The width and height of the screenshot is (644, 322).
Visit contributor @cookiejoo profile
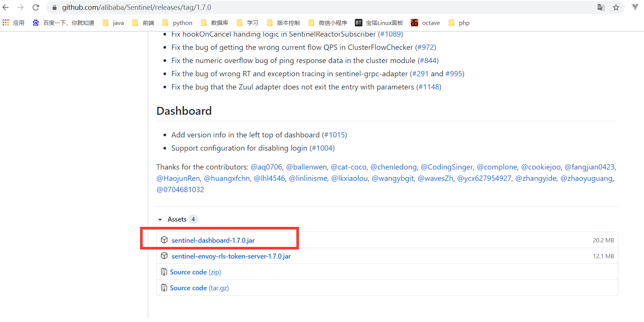tap(541, 167)
